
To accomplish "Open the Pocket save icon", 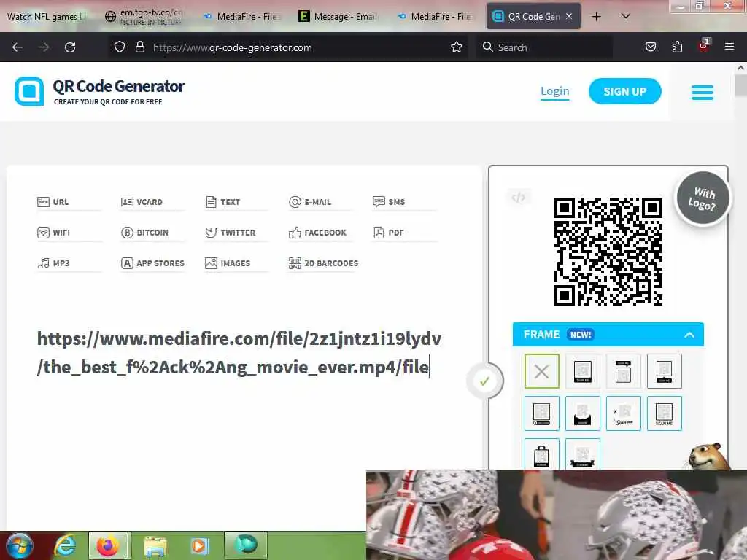I will click(650, 47).
